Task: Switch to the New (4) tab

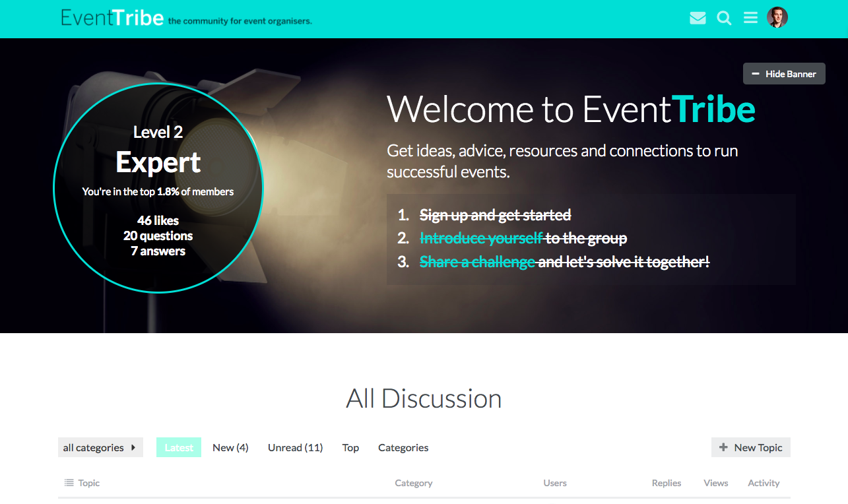Action: (x=230, y=447)
